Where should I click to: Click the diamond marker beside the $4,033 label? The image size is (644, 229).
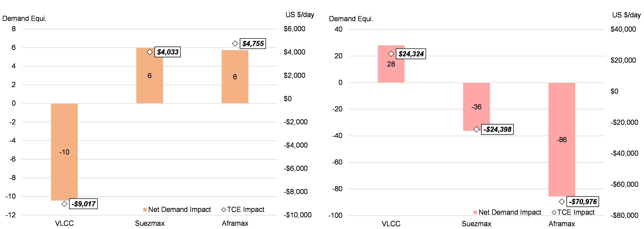coord(150,52)
